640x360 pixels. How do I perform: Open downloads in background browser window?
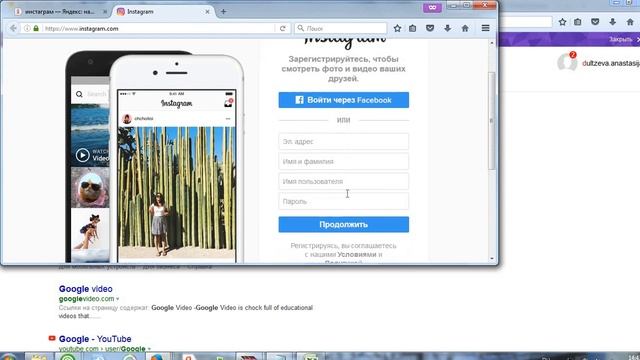click(613, 22)
